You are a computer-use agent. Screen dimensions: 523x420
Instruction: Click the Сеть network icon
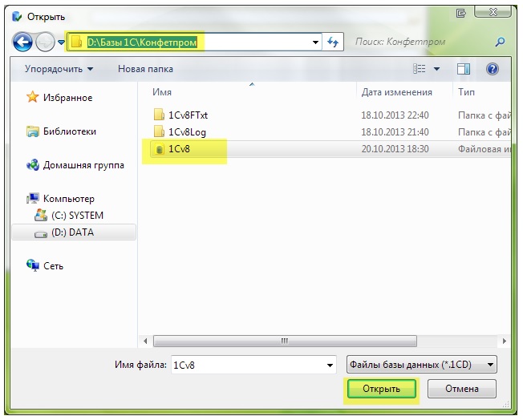(32, 265)
